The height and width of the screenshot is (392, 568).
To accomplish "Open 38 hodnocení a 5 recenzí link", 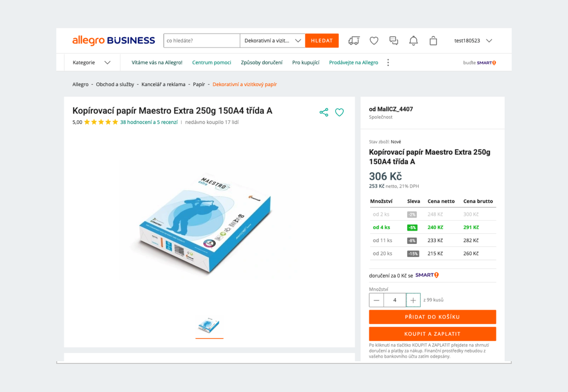I will tap(149, 122).
